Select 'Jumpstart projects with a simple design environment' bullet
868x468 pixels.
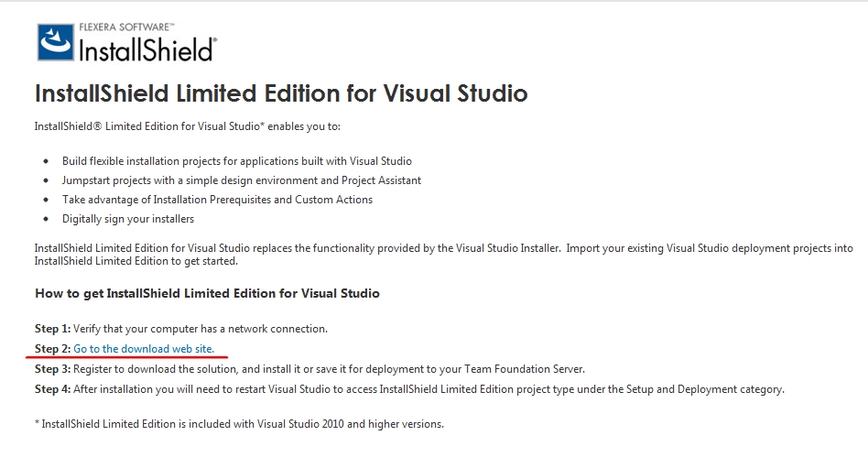(242, 180)
